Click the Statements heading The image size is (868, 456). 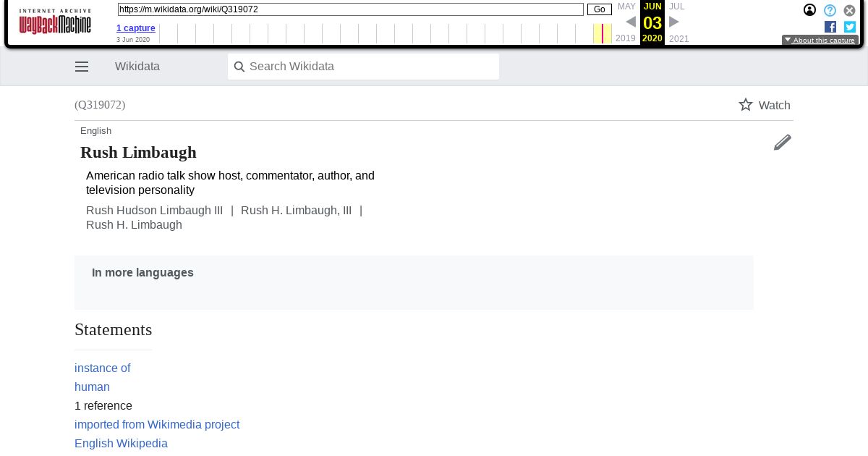coord(114,330)
